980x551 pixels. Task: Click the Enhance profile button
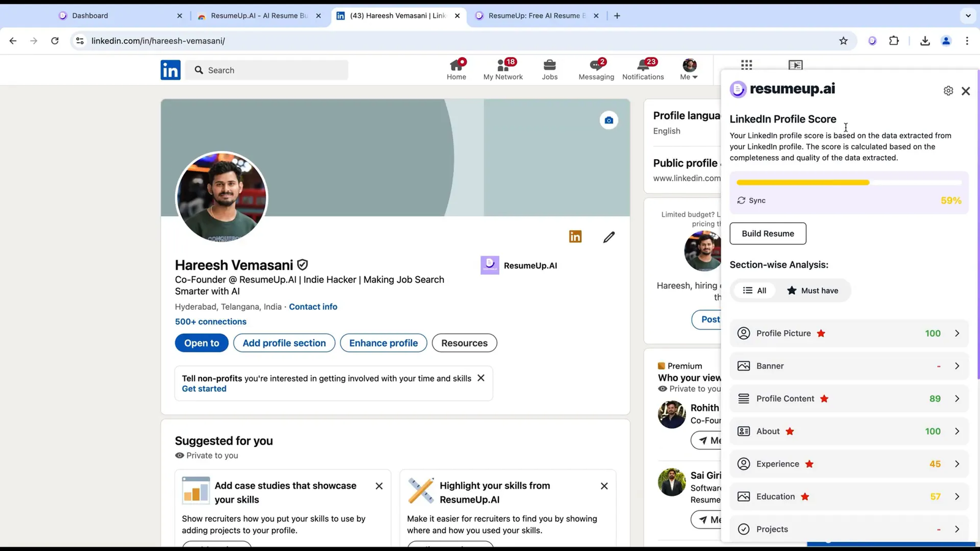(x=383, y=343)
